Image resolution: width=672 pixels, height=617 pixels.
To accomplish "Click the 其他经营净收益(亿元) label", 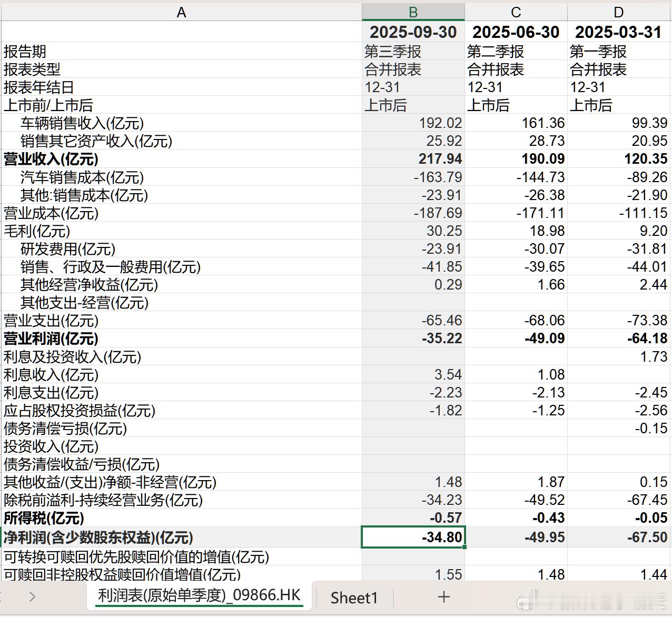I will pyautogui.click(x=90, y=285).
